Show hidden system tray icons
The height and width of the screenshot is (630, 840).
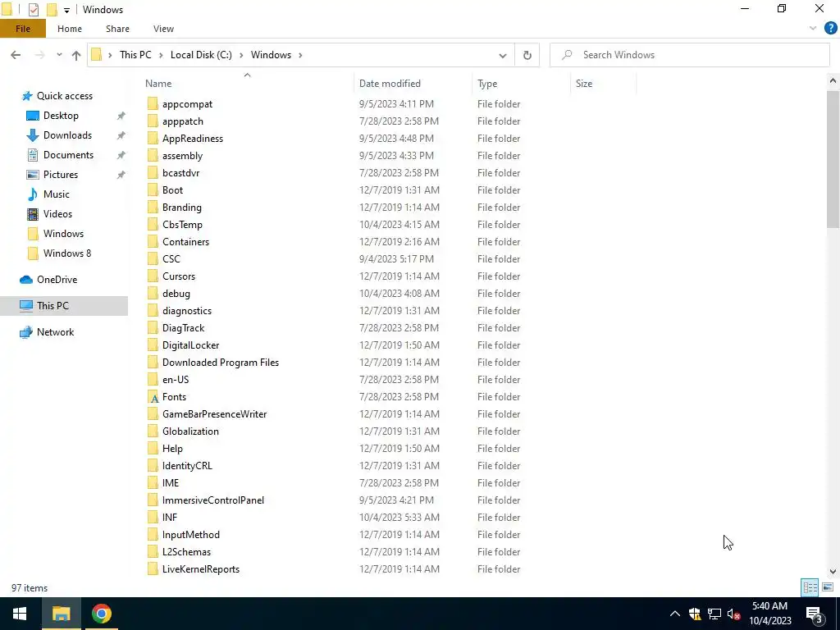(675, 614)
